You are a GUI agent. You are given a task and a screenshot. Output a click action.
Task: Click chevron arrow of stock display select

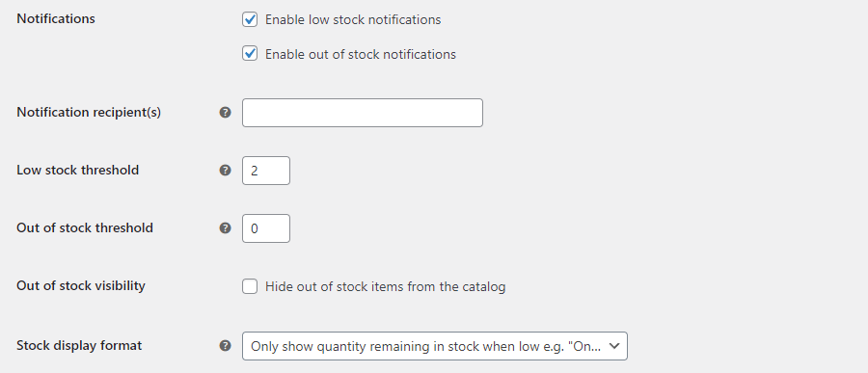click(x=613, y=346)
